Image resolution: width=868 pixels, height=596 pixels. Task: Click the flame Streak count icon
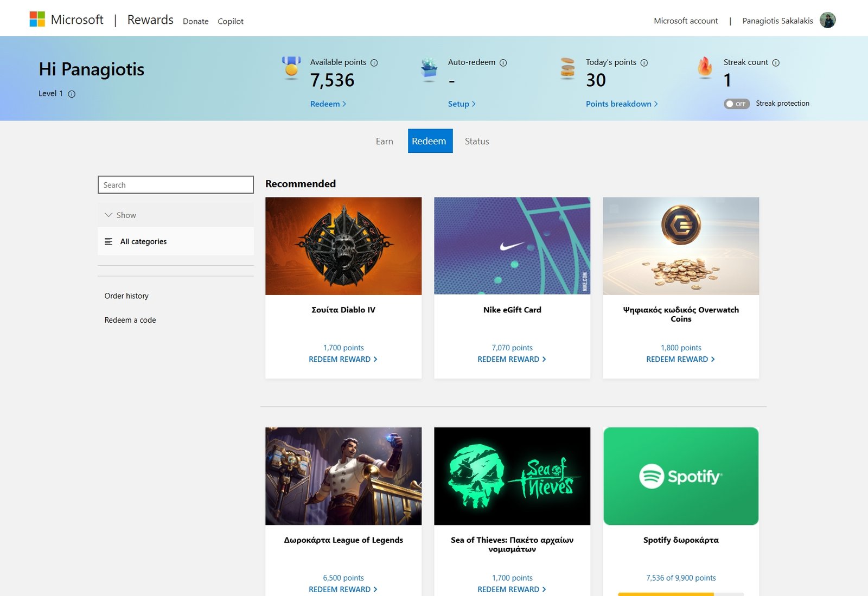click(x=705, y=68)
